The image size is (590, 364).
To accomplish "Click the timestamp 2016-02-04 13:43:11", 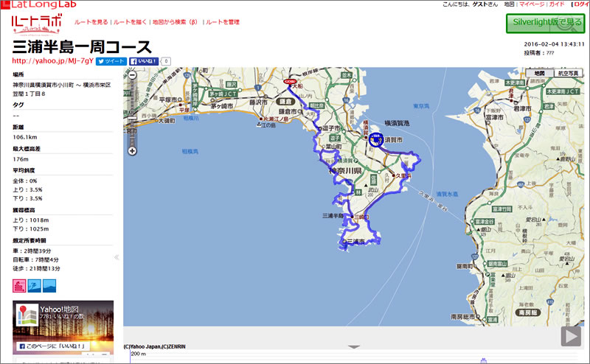I will pos(555,44).
